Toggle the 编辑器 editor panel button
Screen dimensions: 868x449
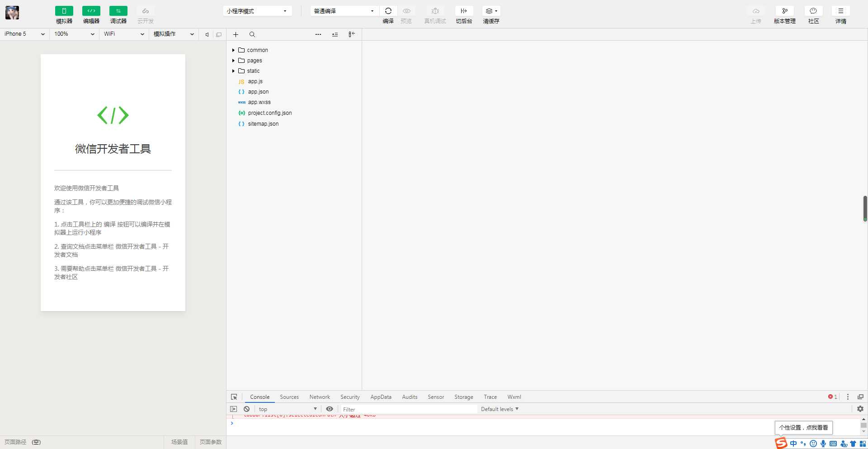tap(91, 11)
